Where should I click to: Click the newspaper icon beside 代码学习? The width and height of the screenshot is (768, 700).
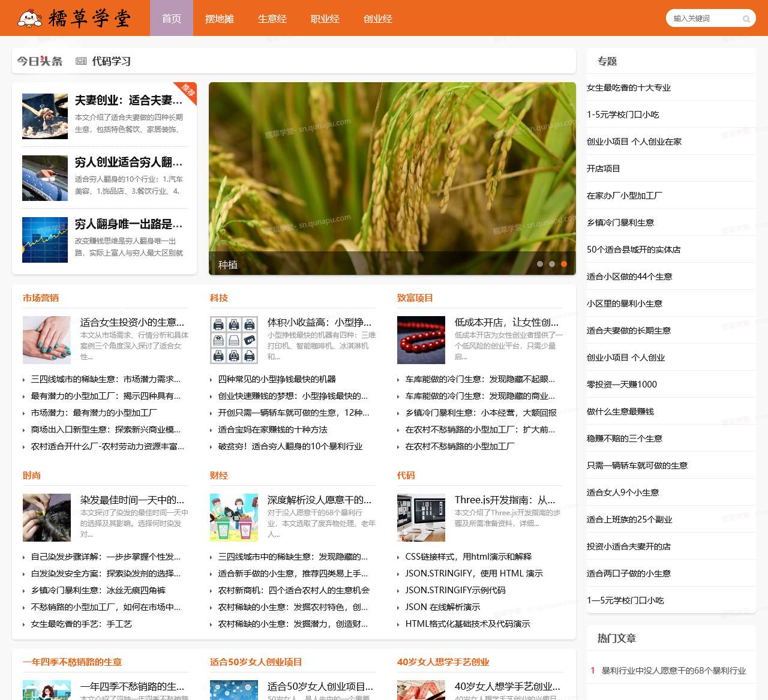[81, 61]
